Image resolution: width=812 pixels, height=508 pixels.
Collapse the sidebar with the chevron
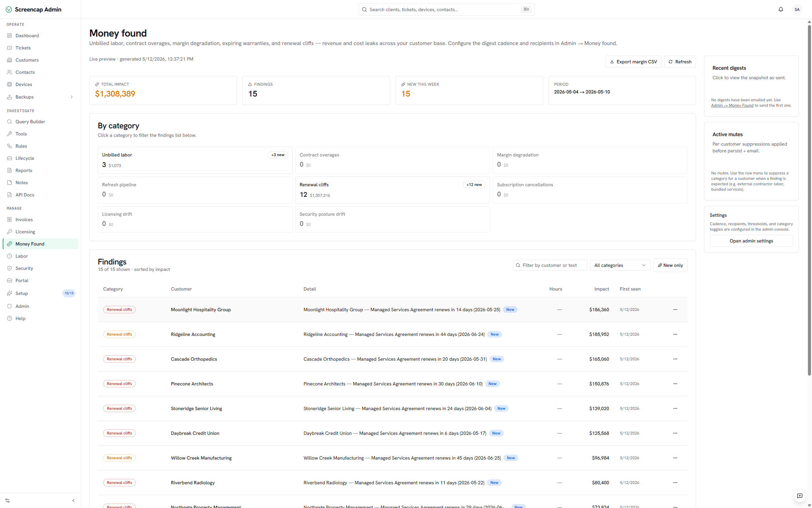coord(73,501)
